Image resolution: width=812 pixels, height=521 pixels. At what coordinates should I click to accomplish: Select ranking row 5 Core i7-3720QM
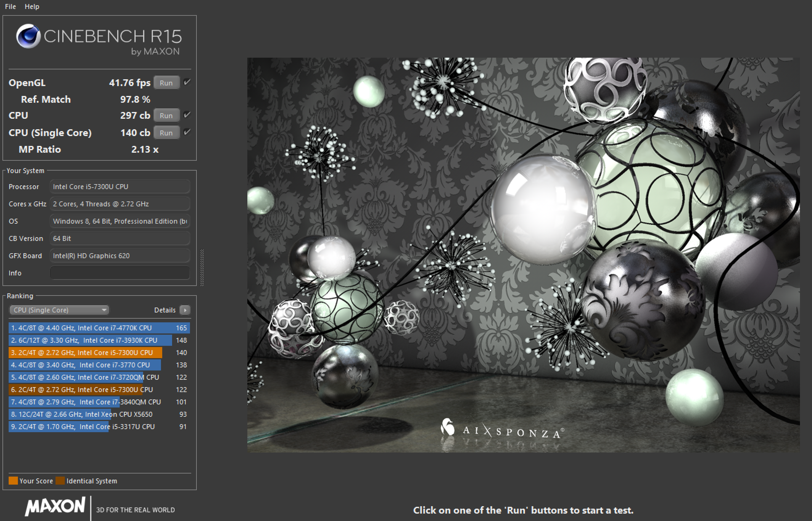[99, 377]
